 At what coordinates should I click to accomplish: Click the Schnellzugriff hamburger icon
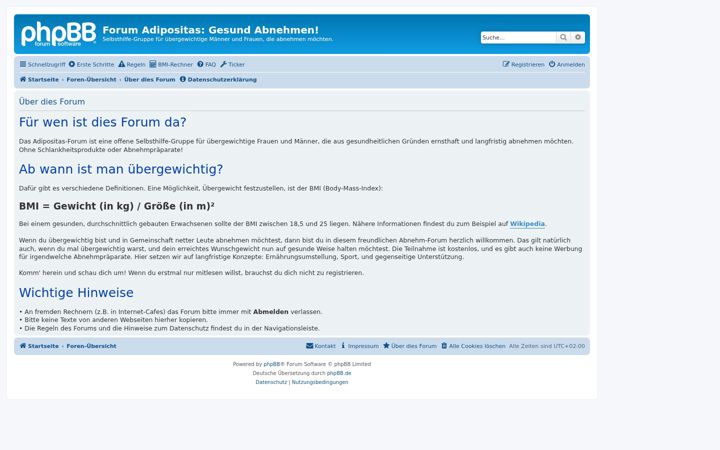pos(23,64)
